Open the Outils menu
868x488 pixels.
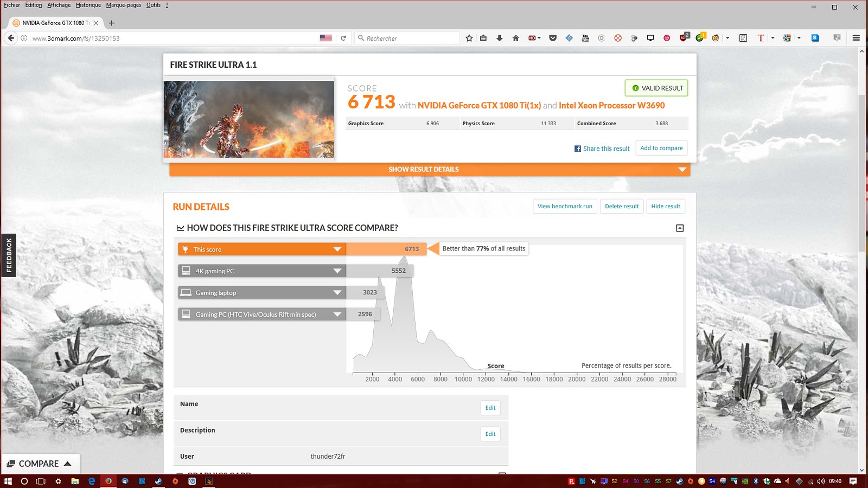point(154,5)
